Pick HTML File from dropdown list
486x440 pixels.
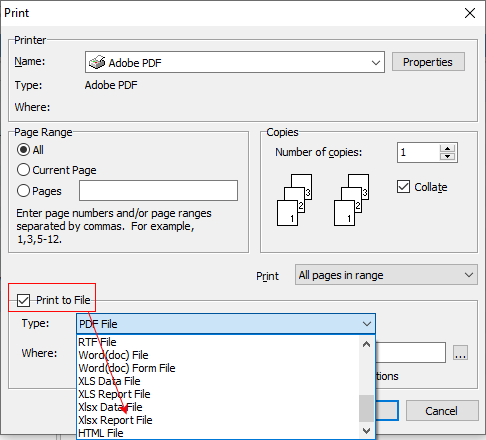tap(218, 433)
